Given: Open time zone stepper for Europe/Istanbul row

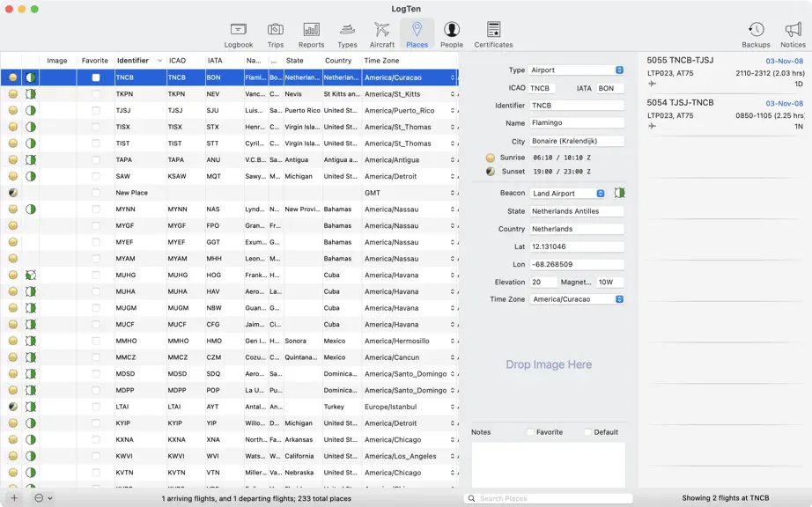Looking at the screenshot, I should (452, 407).
